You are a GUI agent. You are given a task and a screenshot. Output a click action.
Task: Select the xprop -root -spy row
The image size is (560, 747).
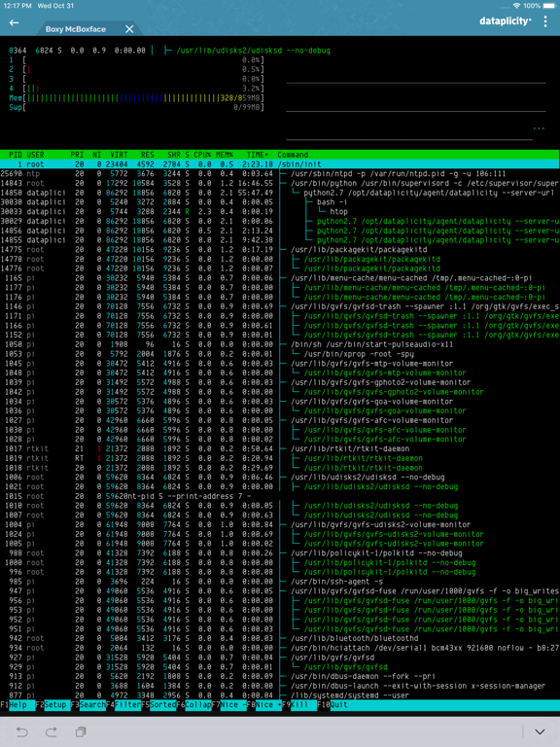(280, 354)
